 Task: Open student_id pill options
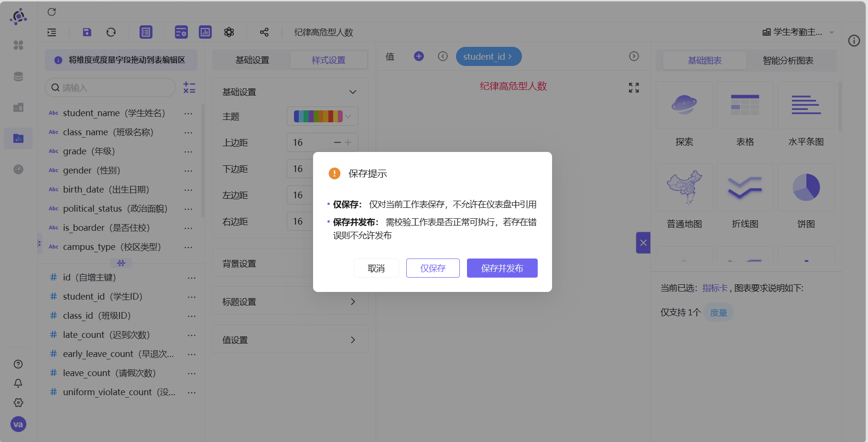click(x=488, y=56)
